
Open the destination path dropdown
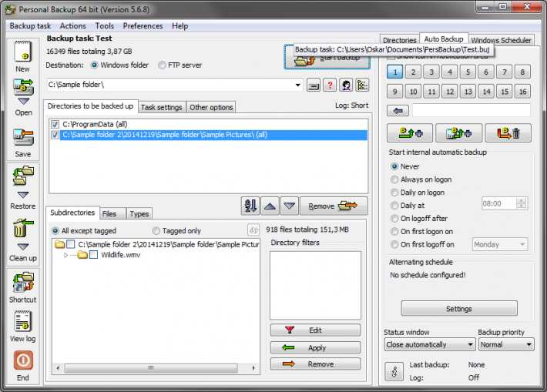tap(297, 85)
